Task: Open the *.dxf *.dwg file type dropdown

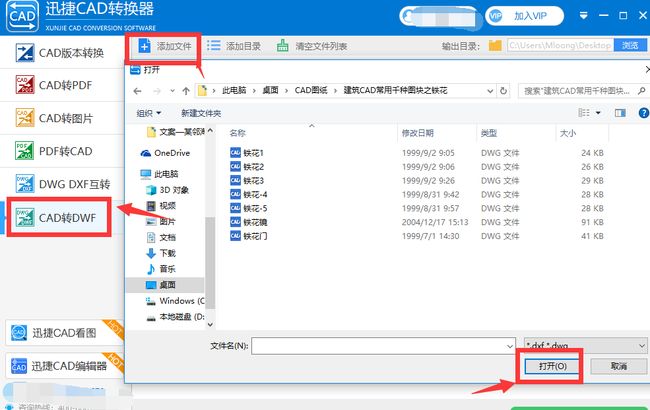Action: pyautogui.click(x=585, y=345)
